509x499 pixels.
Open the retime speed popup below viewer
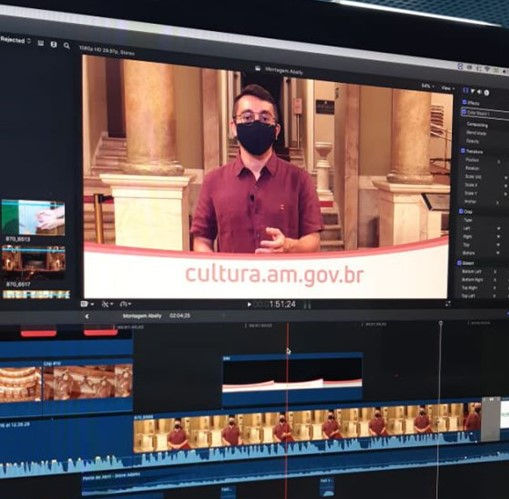tap(126, 304)
